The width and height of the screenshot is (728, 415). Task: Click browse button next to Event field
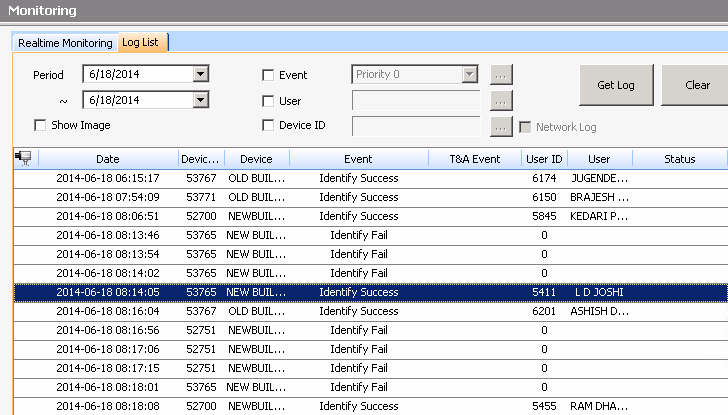[502, 75]
